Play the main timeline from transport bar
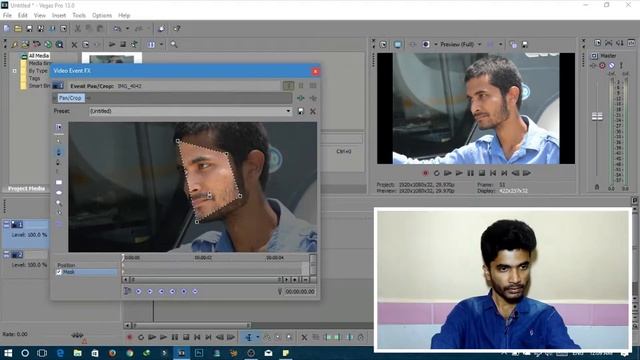640x360 pixels. coord(163,338)
